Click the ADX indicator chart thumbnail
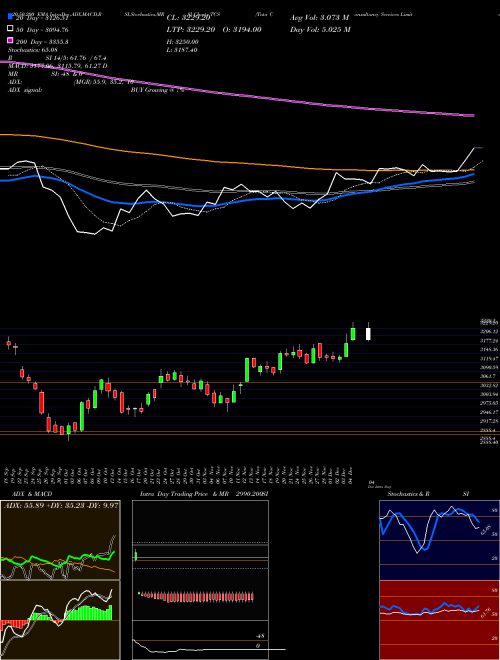Image resolution: width=500 pixels, height=660 pixels. tap(60, 540)
